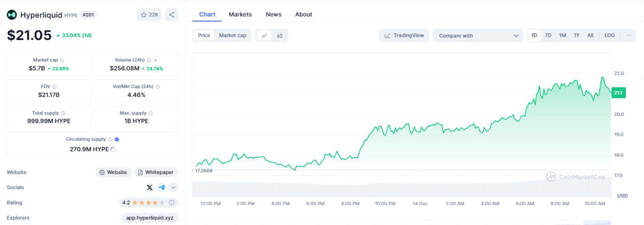This screenshot has width=644, height=225.
Task: Set chart range to All
Action: (x=590, y=35)
